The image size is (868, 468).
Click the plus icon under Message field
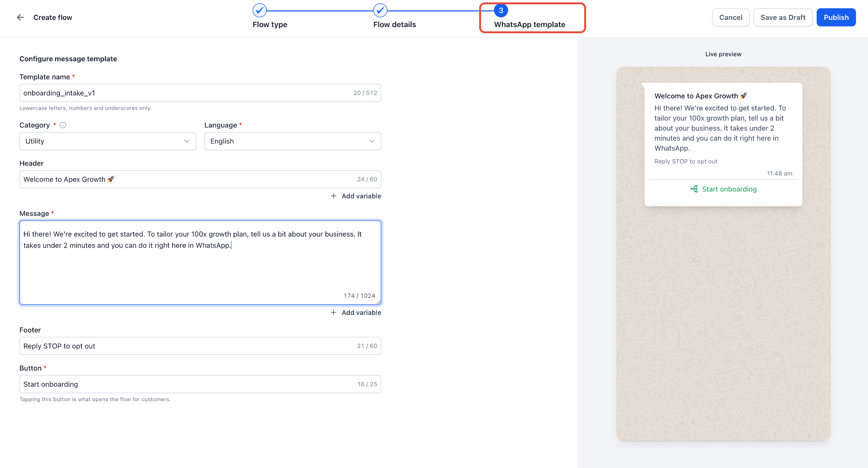pos(334,312)
